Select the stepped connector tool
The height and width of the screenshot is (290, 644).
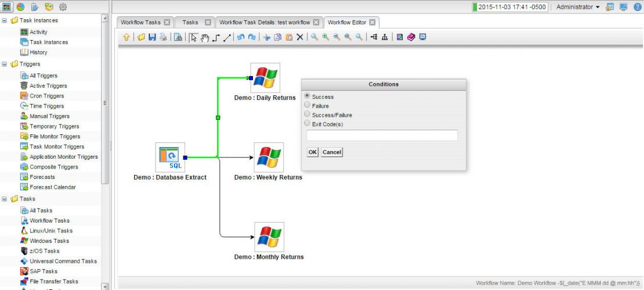216,37
